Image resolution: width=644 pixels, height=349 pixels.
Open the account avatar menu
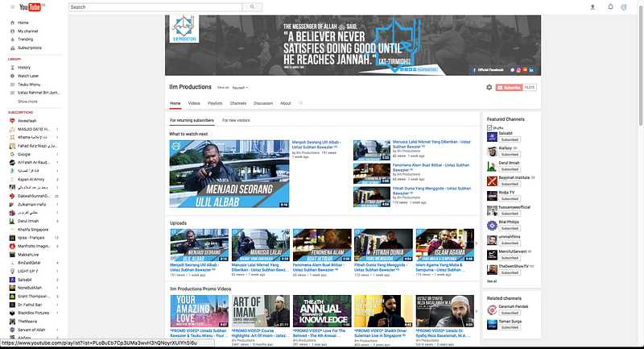[x=623, y=7]
